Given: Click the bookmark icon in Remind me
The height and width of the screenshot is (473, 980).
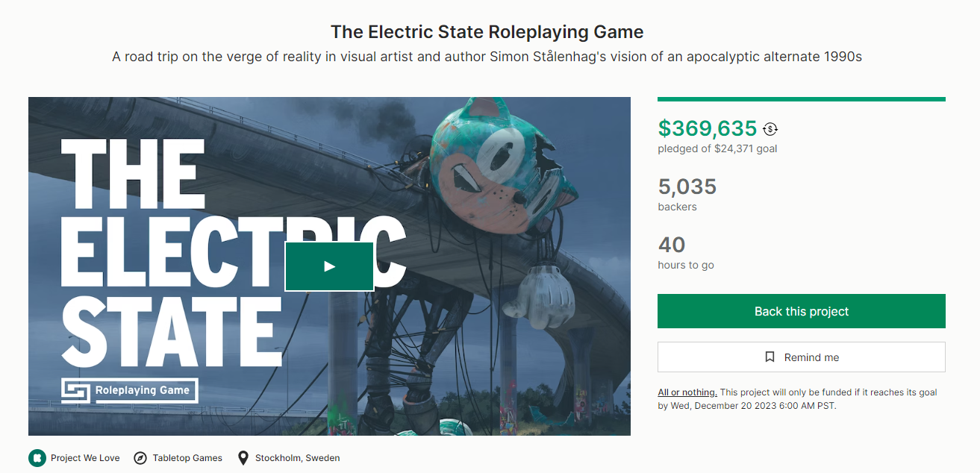Looking at the screenshot, I should click(x=770, y=357).
